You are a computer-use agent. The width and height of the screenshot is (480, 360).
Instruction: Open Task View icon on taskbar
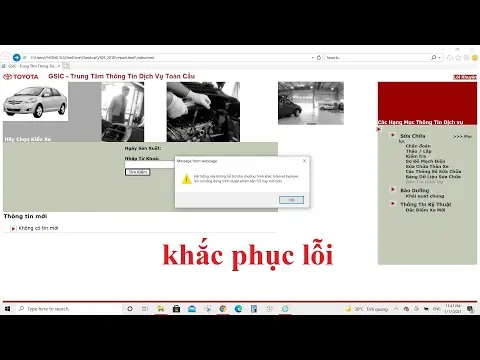(145, 309)
